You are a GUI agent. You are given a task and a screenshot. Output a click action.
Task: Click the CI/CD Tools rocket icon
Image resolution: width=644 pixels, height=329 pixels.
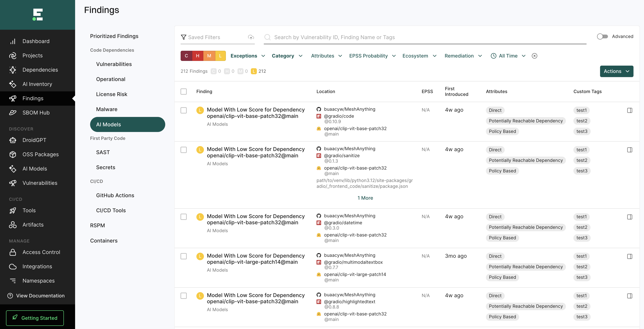[x=13, y=211]
